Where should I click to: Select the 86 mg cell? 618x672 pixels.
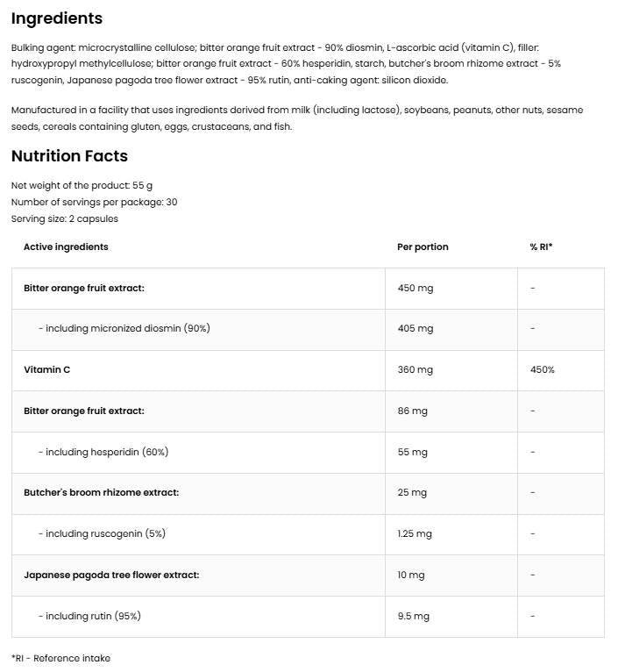coord(412,411)
